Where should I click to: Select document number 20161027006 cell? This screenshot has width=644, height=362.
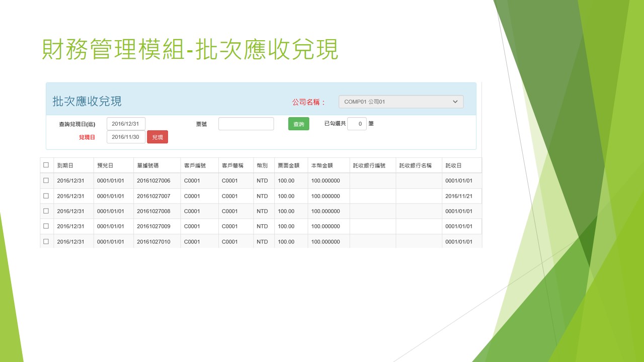coord(157,180)
